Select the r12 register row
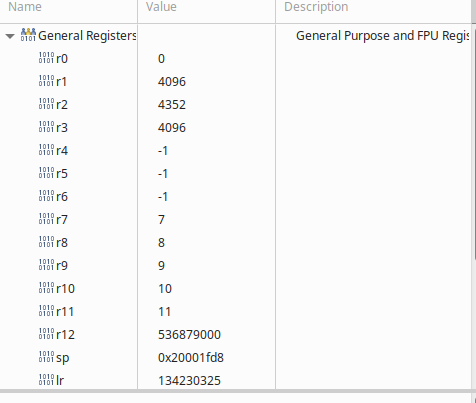The image size is (476, 403). point(236,334)
